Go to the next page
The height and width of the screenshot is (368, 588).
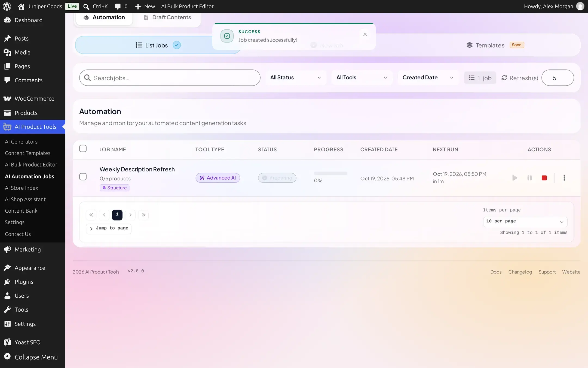pyautogui.click(x=130, y=215)
